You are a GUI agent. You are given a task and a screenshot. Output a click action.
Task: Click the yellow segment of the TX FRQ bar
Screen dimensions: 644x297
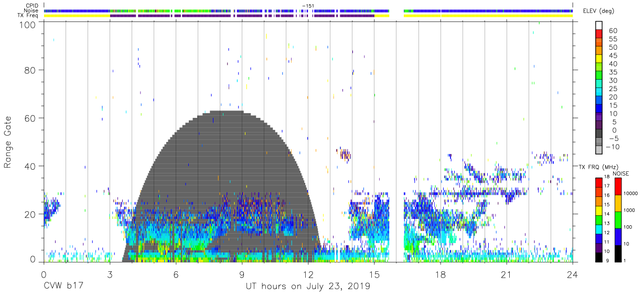(599, 211)
